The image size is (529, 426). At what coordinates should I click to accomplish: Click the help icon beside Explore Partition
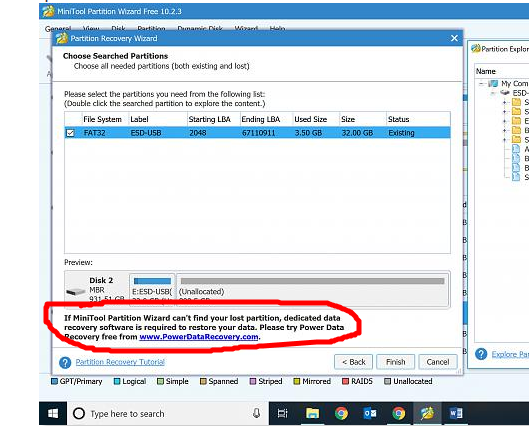[x=481, y=354]
